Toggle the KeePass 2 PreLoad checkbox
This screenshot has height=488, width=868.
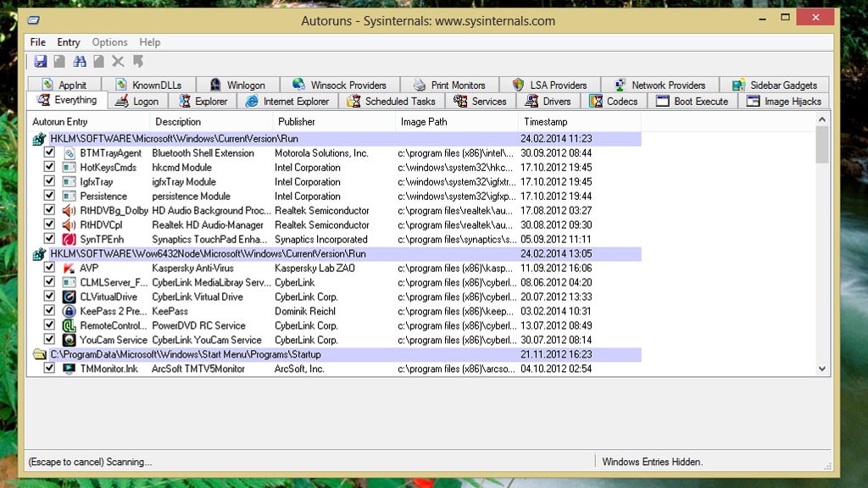click(x=49, y=310)
